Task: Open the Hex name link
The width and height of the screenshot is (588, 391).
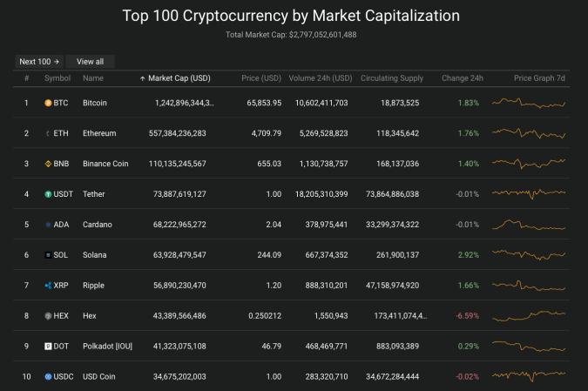Action: pos(89,315)
